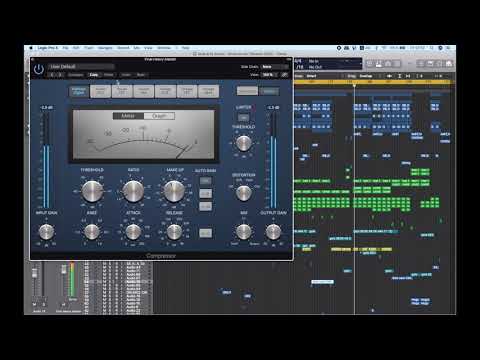Click the Redo button in plugin header
Image resolution: width=480 pixels, height=360 pixels.
click(x=141, y=75)
